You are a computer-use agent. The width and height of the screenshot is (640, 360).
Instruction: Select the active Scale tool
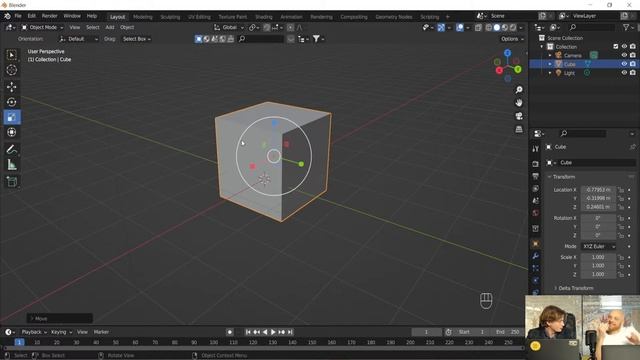[x=12, y=118]
